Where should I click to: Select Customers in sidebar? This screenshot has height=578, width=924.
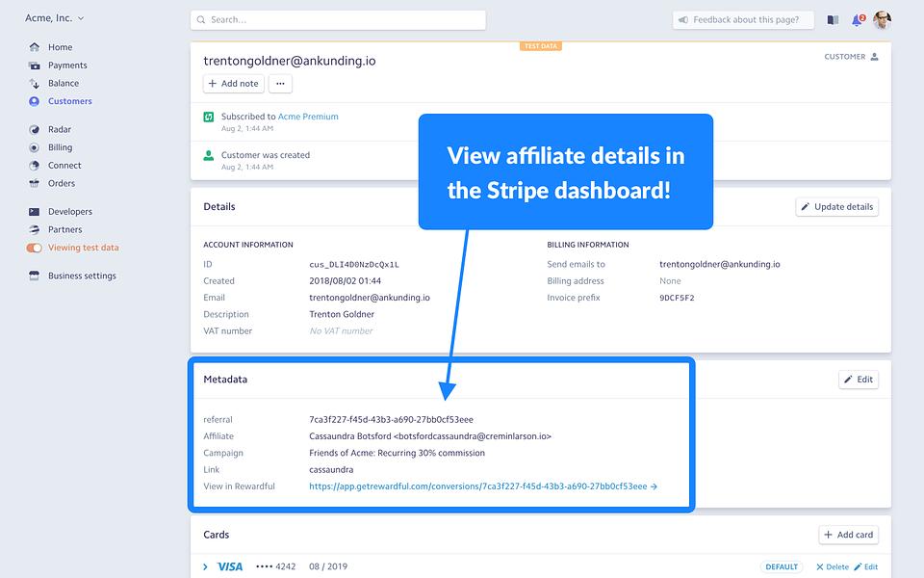pyautogui.click(x=70, y=101)
